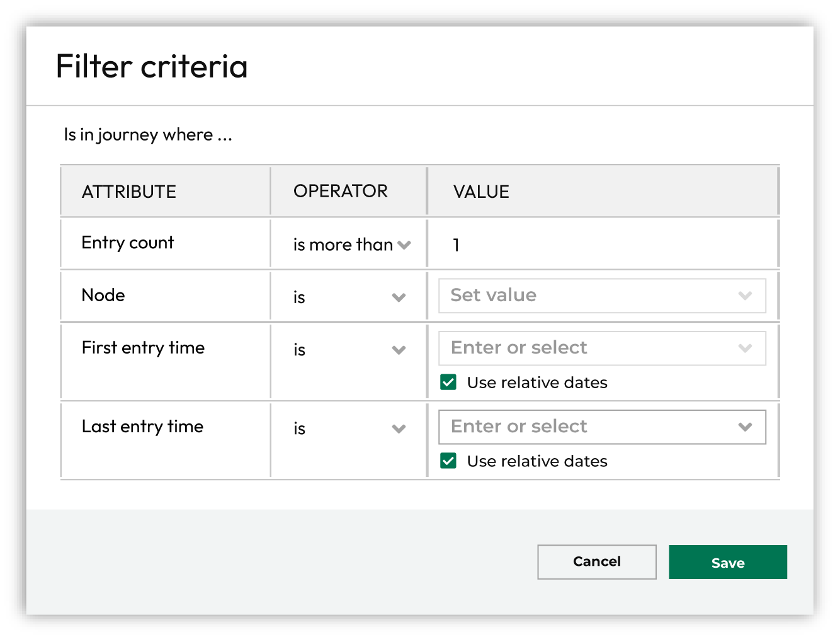840x644 pixels.
Task: Click the OPERATOR column header
Action: 349,191
